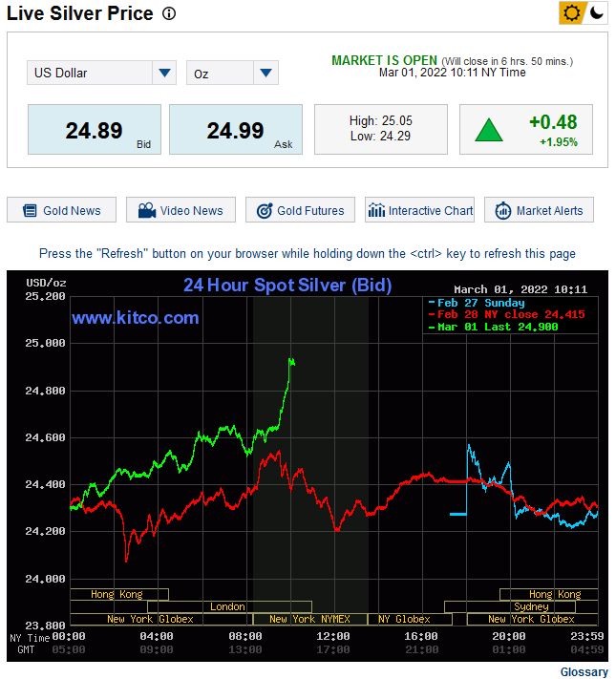Click the Press Refresh instruction text
Image resolution: width=616 pixels, height=679 pixels.
tap(308, 253)
